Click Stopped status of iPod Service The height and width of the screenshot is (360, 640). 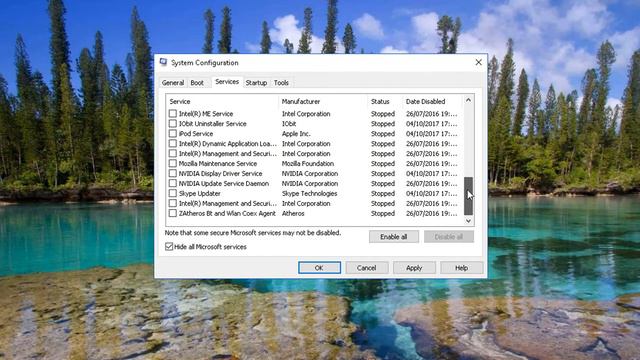pyautogui.click(x=383, y=133)
